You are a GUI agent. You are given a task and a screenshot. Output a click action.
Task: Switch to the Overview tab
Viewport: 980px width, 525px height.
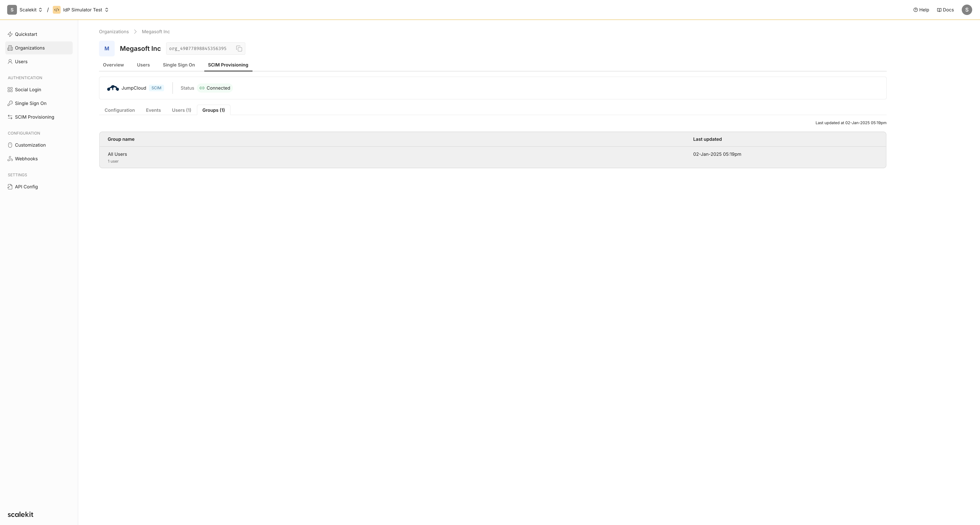pyautogui.click(x=113, y=65)
